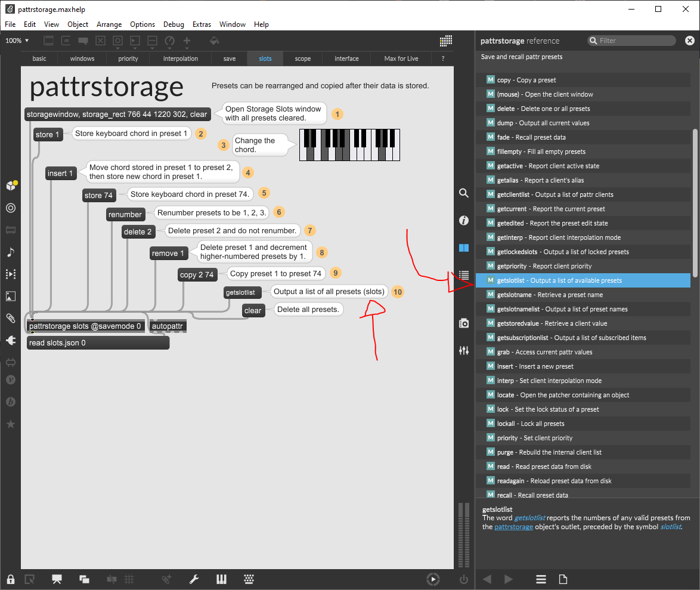Click the dotted grid icon at toolbar right
The width and height of the screenshot is (700, 590).
point(445,41)
